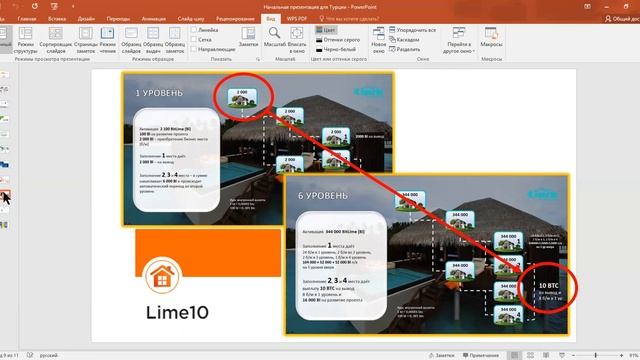This screenshot has height=360, width=640.
Task: Open the Slide Master (Образец слайдов)
Action: click(x=131, y=40)
